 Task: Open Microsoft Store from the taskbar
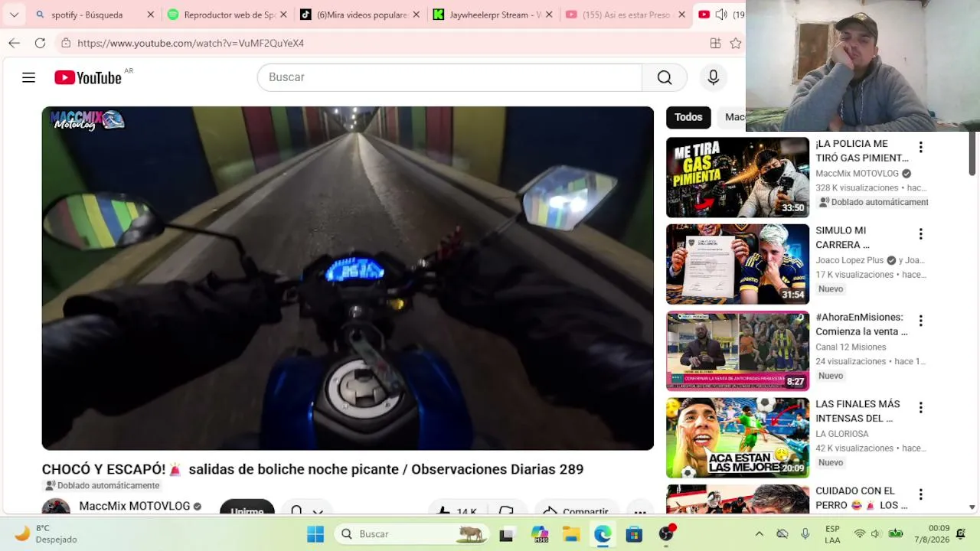tap(634, 534)
